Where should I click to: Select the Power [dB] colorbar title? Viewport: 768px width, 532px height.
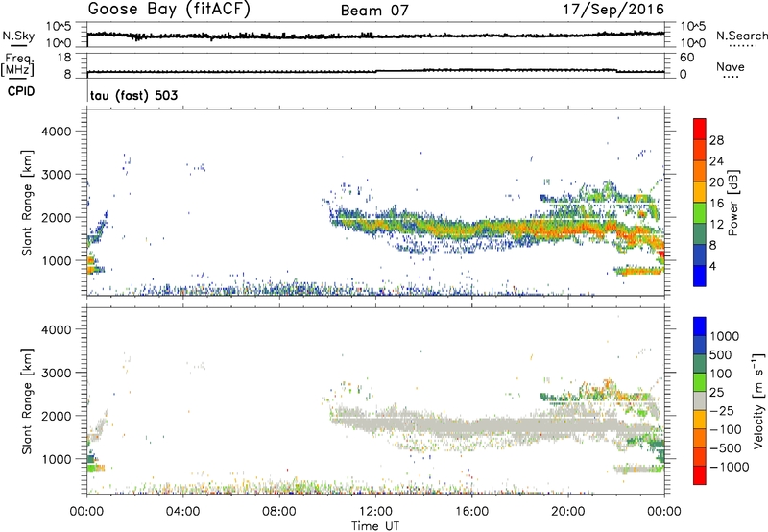pos(732,203)
